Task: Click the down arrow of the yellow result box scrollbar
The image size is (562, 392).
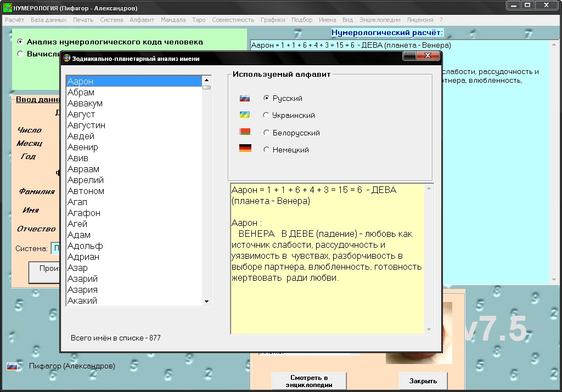Action: point(429,329)
